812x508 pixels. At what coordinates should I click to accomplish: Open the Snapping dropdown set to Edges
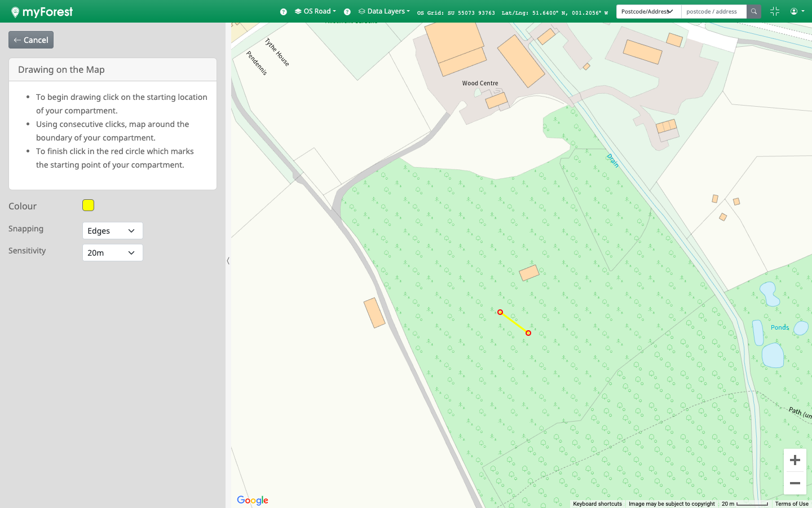tap(112, 230)
